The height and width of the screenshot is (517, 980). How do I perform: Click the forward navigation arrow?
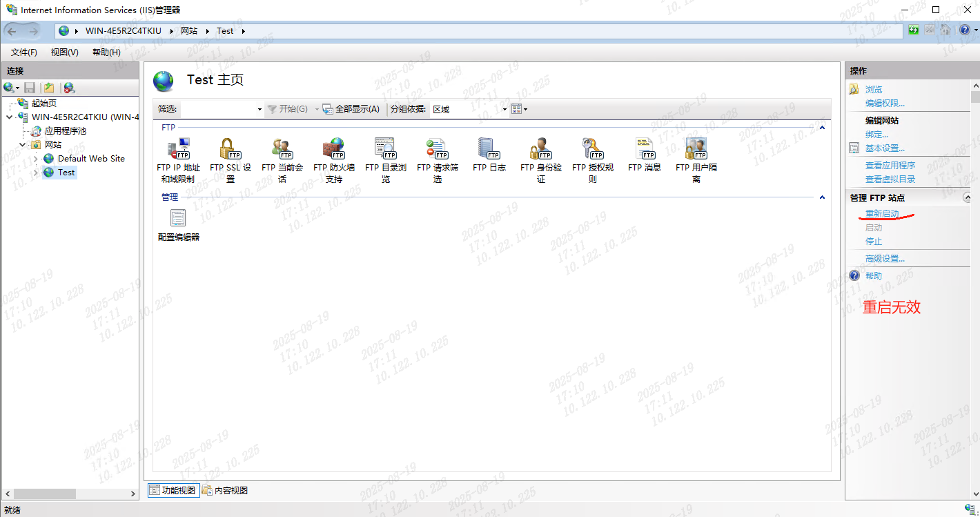pos(33,31)
